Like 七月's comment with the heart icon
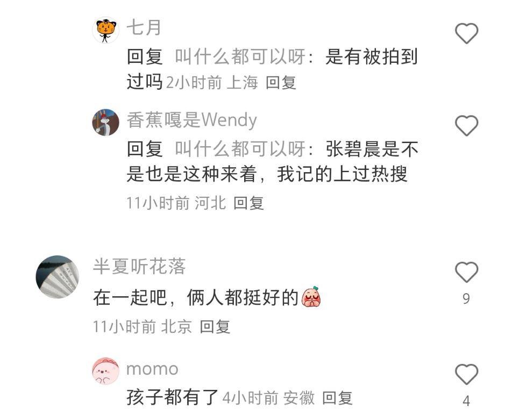Screen dimensions: 519x420 click(x=466, y=33)
